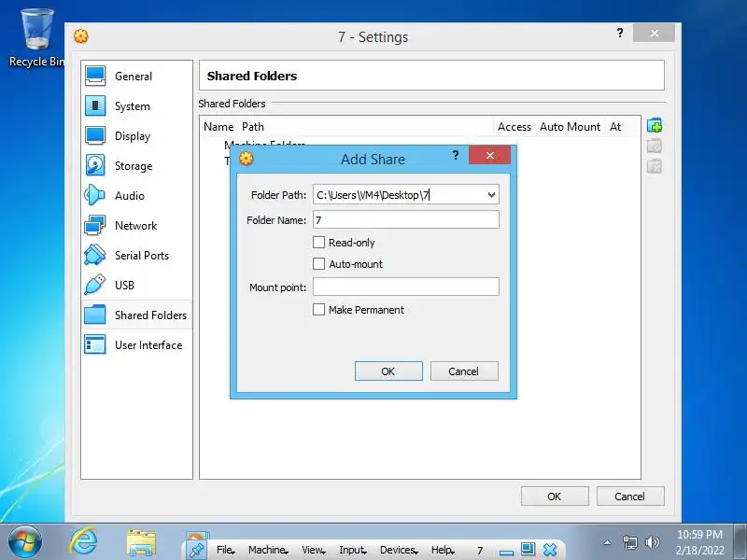The height and width of the screenshot is (560, 747).
Task: Click OK in the Add Share dialog
Action: [x=388, y=371]
